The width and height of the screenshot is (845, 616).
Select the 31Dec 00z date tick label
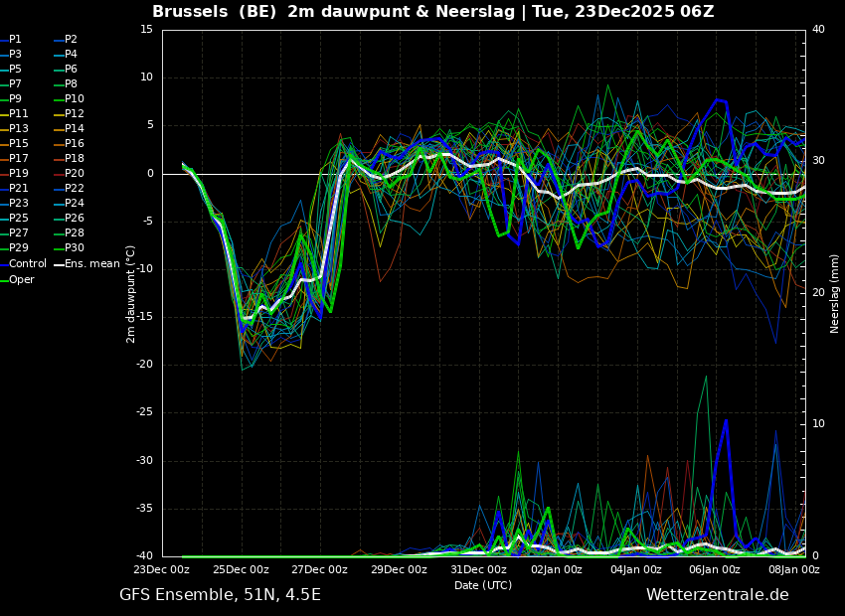tap(478, 570)
